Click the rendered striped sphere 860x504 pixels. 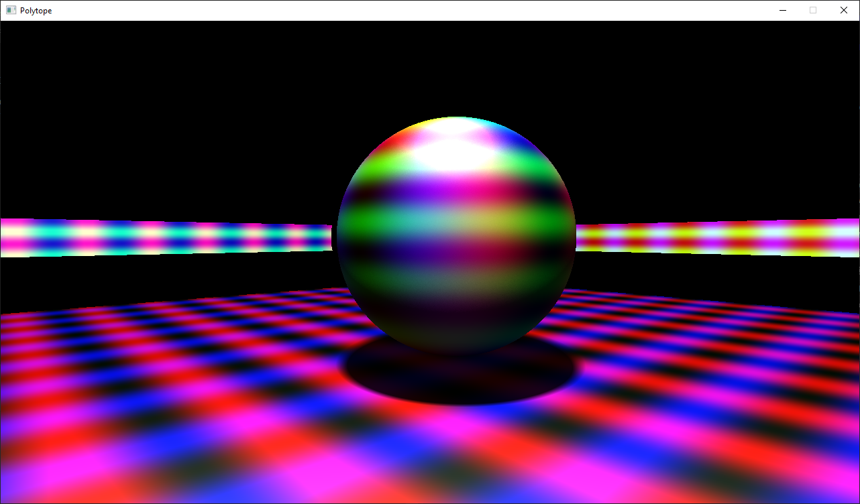coord(456,235)
